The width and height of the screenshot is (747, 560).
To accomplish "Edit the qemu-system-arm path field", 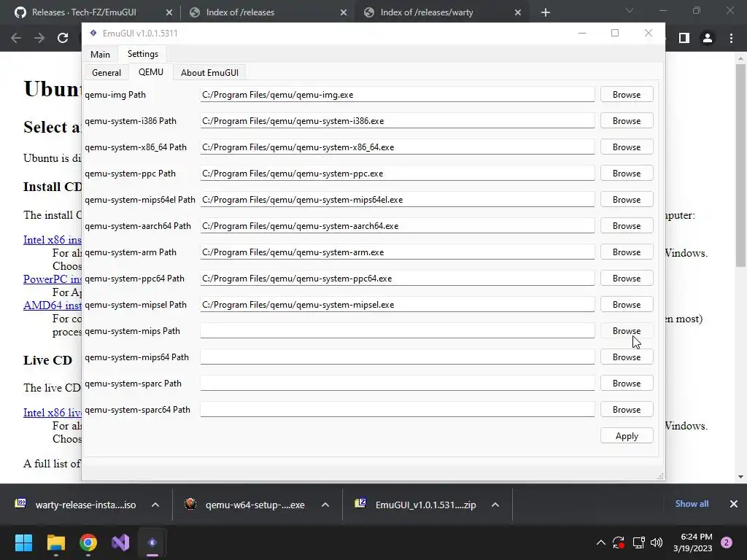I will click(398, 252).
